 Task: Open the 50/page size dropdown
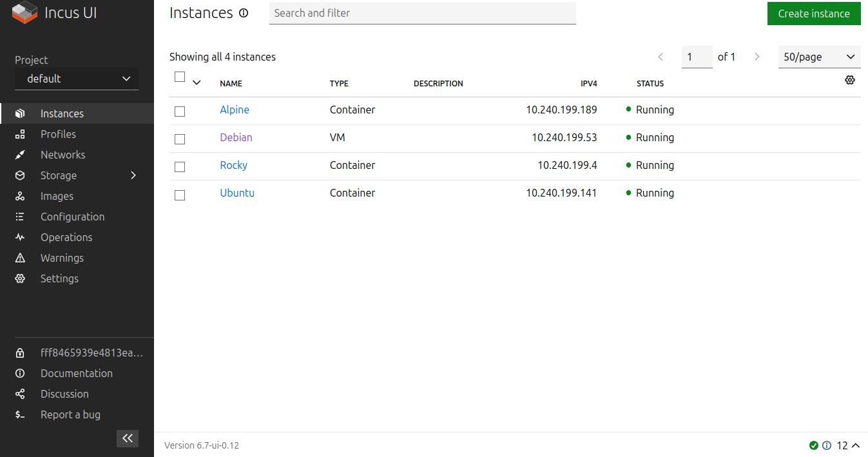820,57
